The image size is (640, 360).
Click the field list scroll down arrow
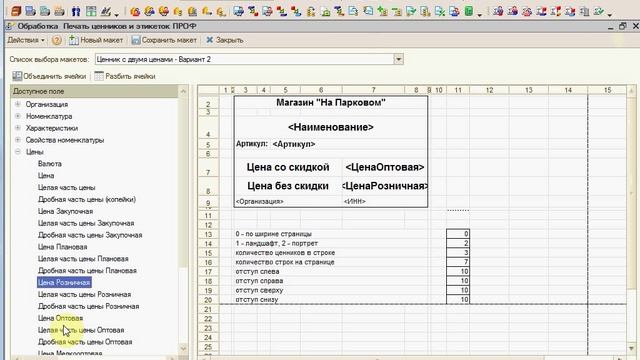click(183, 348)
